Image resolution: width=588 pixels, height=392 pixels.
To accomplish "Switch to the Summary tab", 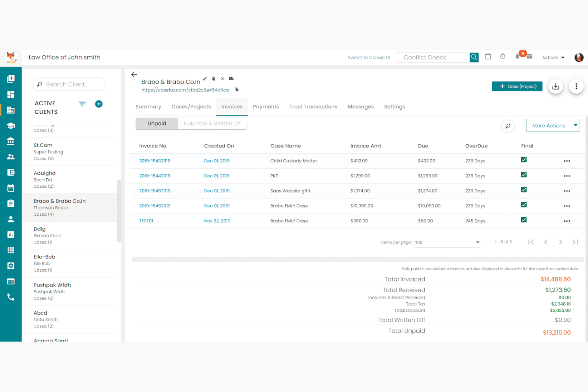I will coord(148,107).
